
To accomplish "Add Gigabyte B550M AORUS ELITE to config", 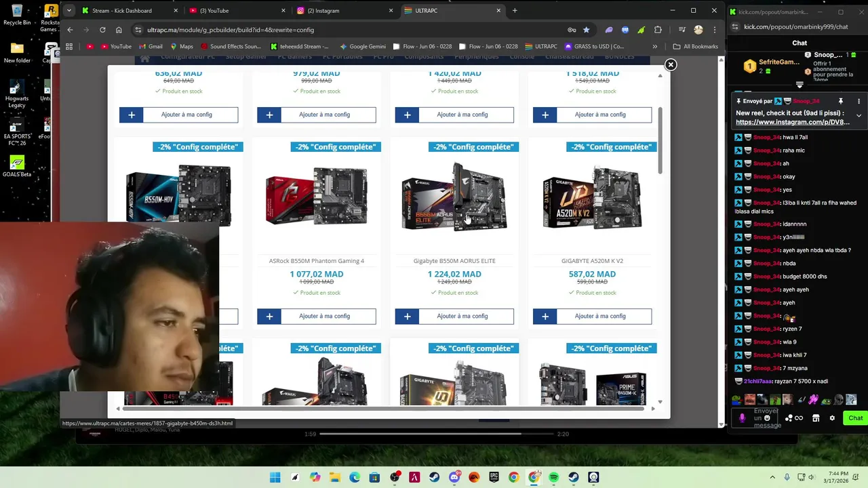I will coord(454,316).
